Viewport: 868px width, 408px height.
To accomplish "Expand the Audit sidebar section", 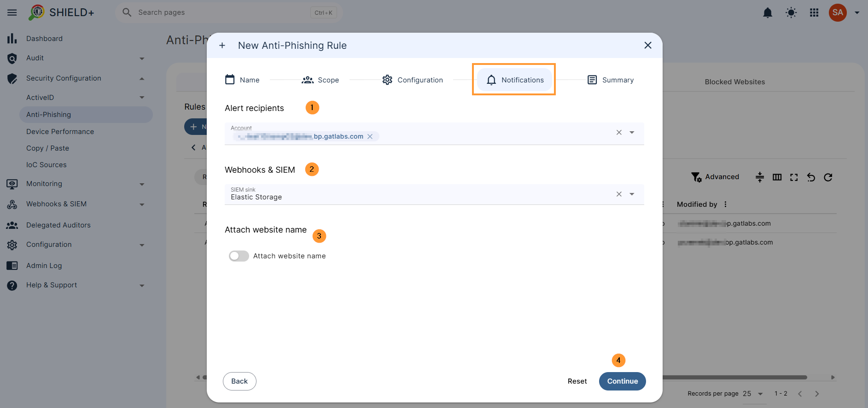I will pos(142,58).
